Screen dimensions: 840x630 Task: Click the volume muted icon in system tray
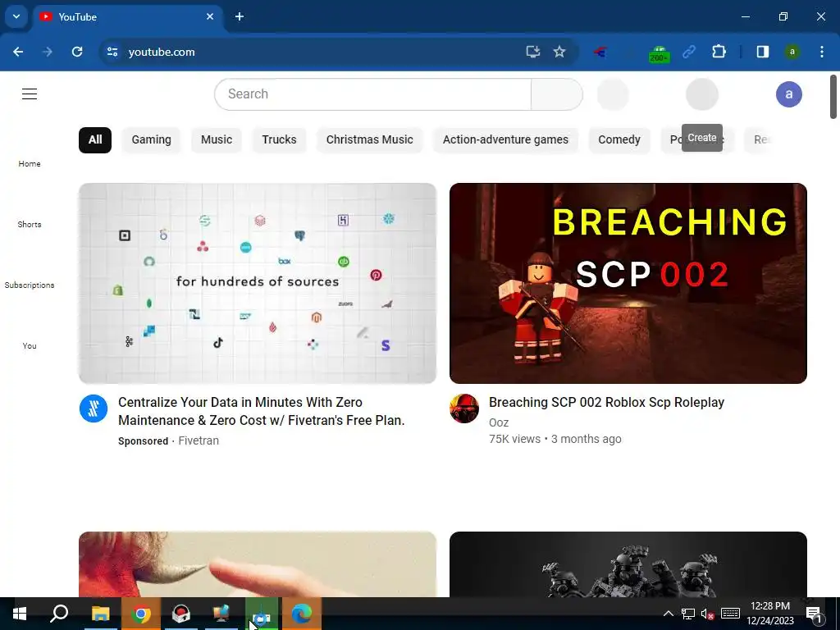(x=707, y=614)
